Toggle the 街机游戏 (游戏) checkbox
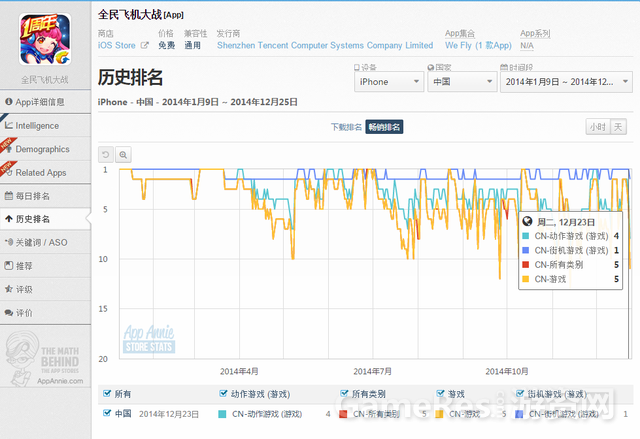The image size is (640, 439). click(x=520, y=393)
